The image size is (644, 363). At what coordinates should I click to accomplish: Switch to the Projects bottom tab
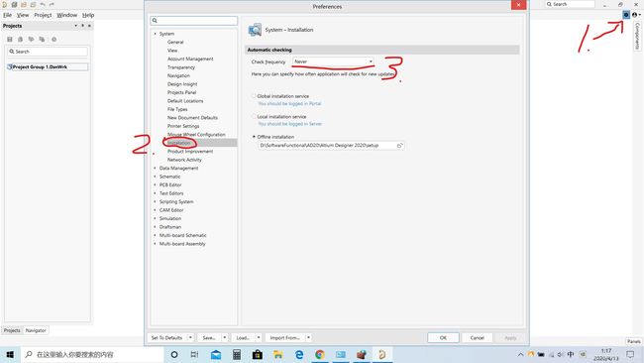[12, 330]
